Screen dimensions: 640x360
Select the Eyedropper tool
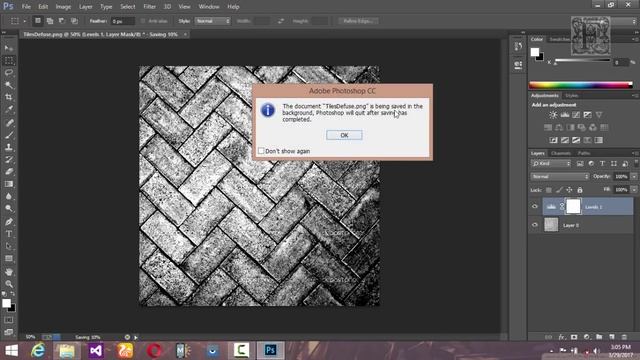point(9,109)
